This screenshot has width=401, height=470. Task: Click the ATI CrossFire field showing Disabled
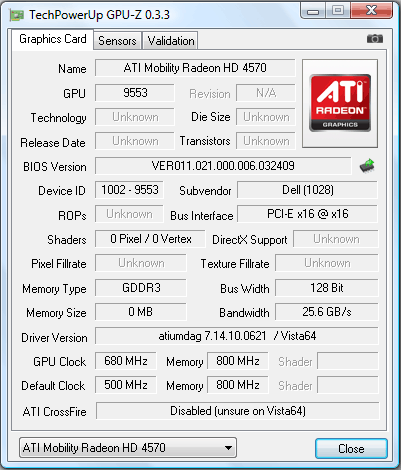pyautogui.click(x=238, y=411)
